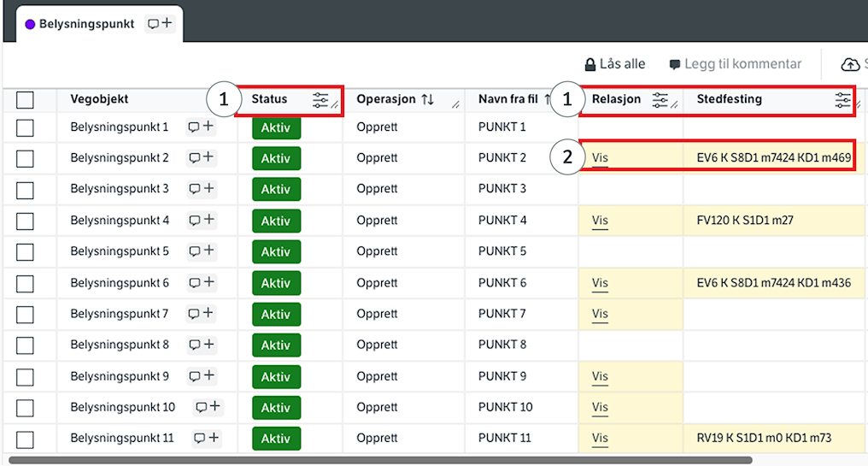868x466 pixels.
Task: Toggle the select-all header checkbox
Action: coord(26,100)
